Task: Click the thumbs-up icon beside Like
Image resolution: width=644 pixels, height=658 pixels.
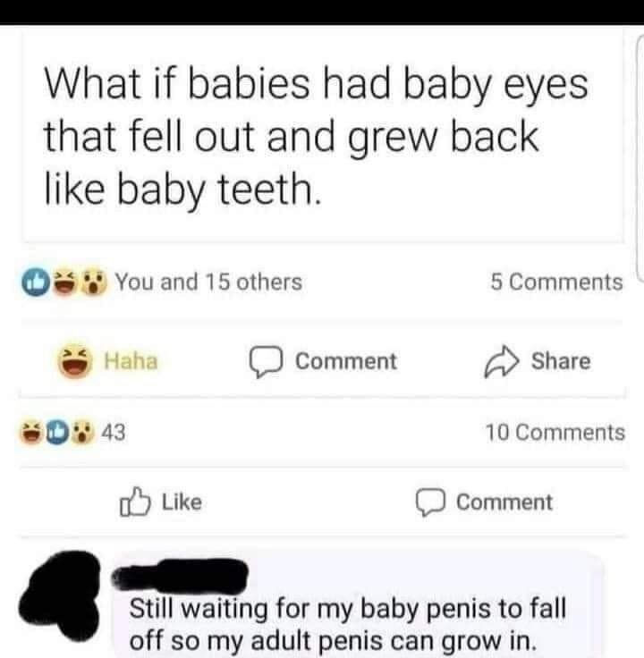Action: click(131, 503)
